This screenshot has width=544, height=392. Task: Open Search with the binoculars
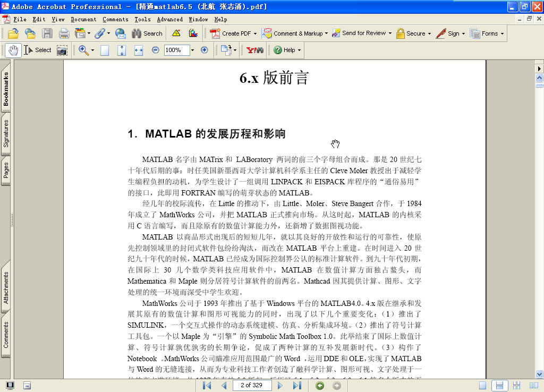(147, 33)
